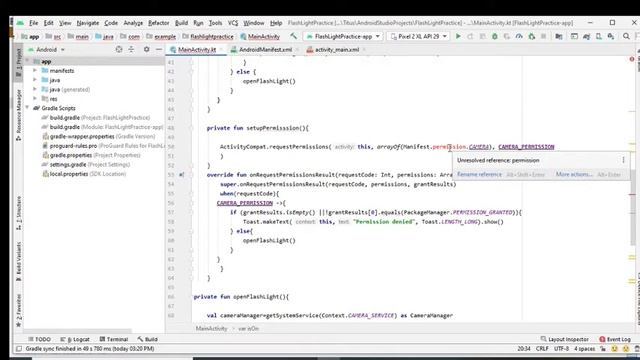
Task: Click the Collapse All icon in Project panel
Action: click(131, 49)
